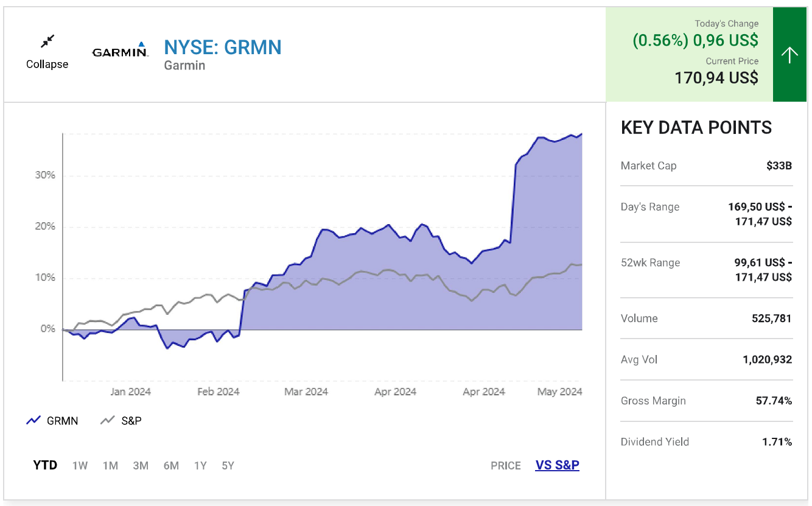
Task: Select the 1M time range
Action: (x=110, y=466)
